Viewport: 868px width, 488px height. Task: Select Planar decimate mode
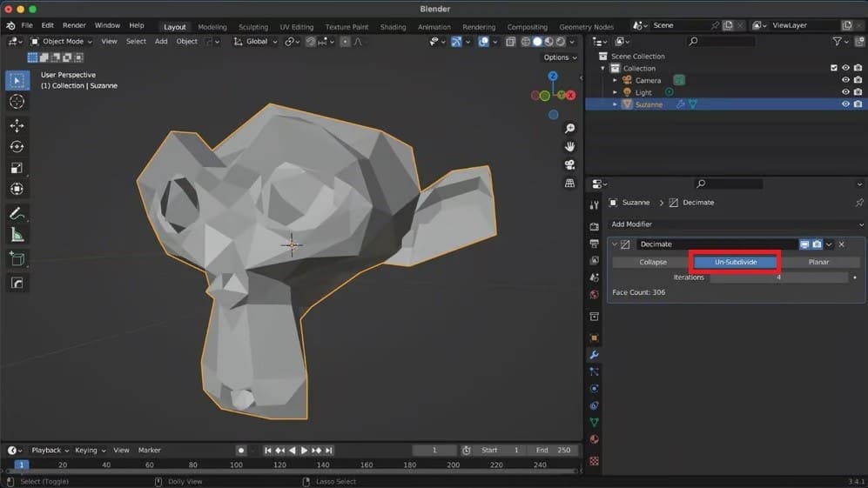[818, 262]
